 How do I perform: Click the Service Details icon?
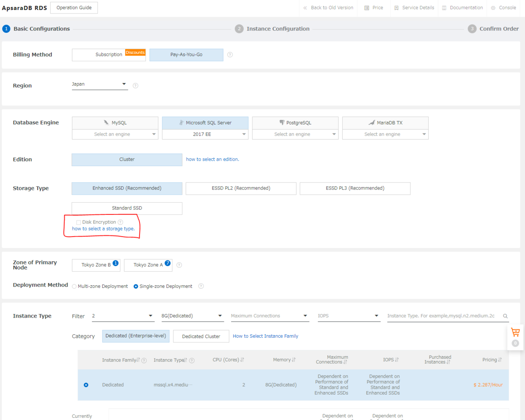396,8
